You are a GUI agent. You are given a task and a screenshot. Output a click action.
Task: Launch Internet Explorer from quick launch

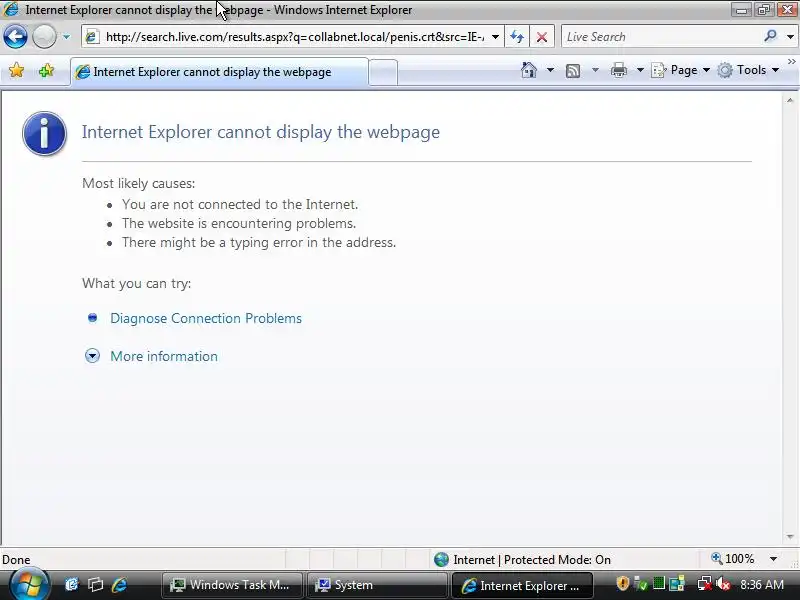pyautogui.click(x=119, y=585)
